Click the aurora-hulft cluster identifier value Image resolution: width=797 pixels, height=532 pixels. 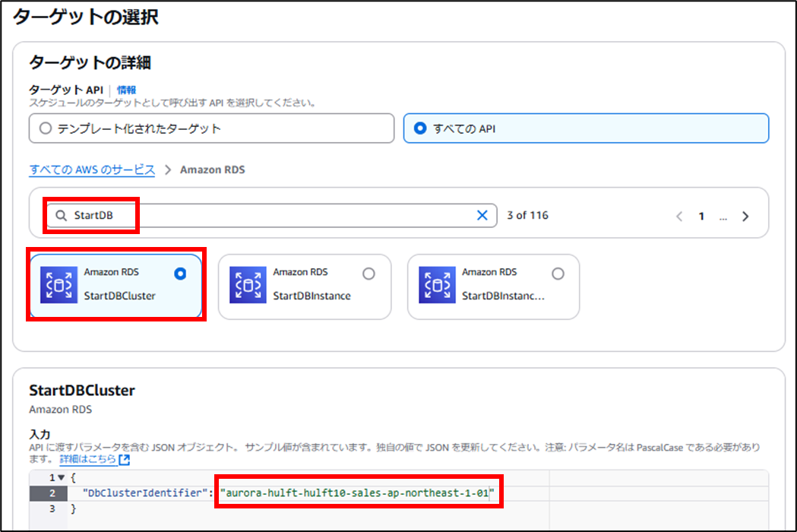(357, 492)
